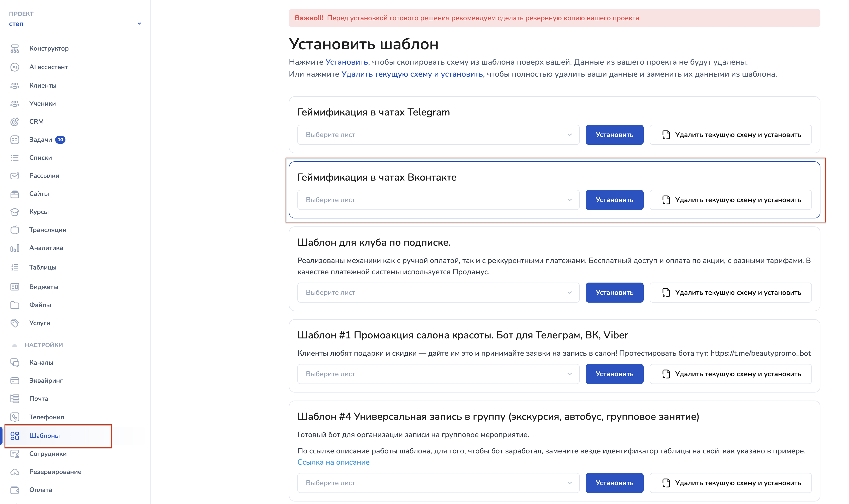
Task: Select sheet field for beauty salon template
Action: pos(438,374)
